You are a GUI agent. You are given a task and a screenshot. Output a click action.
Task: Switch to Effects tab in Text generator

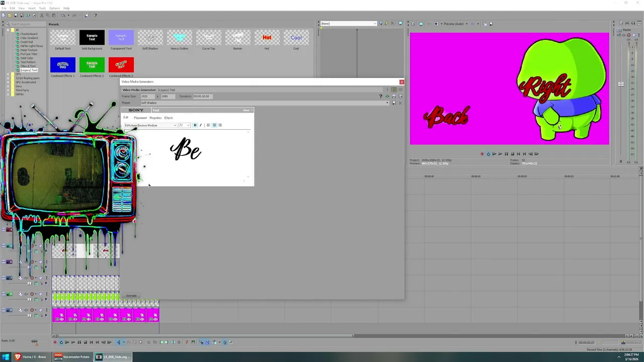point(169,118)
